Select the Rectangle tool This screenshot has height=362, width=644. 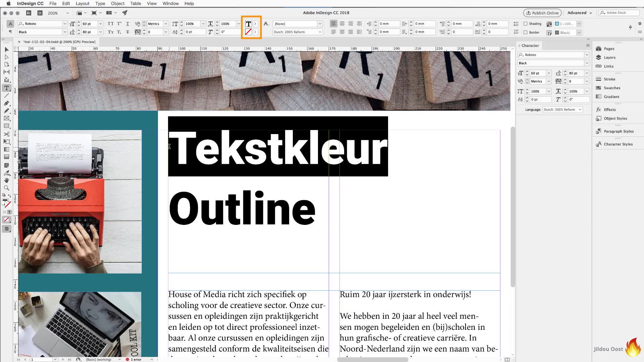pyautogui.click(x=6, y=126)
